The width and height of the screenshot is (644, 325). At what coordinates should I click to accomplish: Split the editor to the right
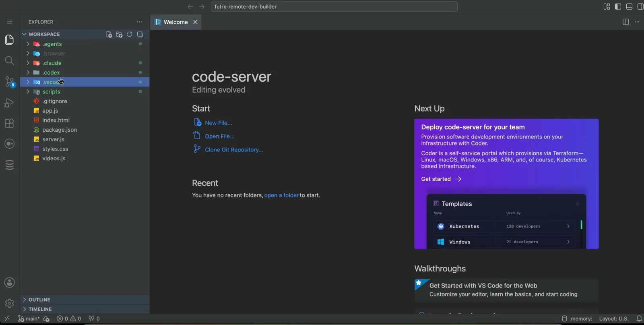[625, 22]
